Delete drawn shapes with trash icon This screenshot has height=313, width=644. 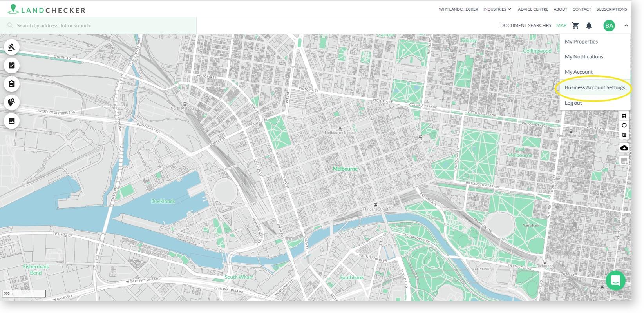pyautogui.click(x=624, y=135)
